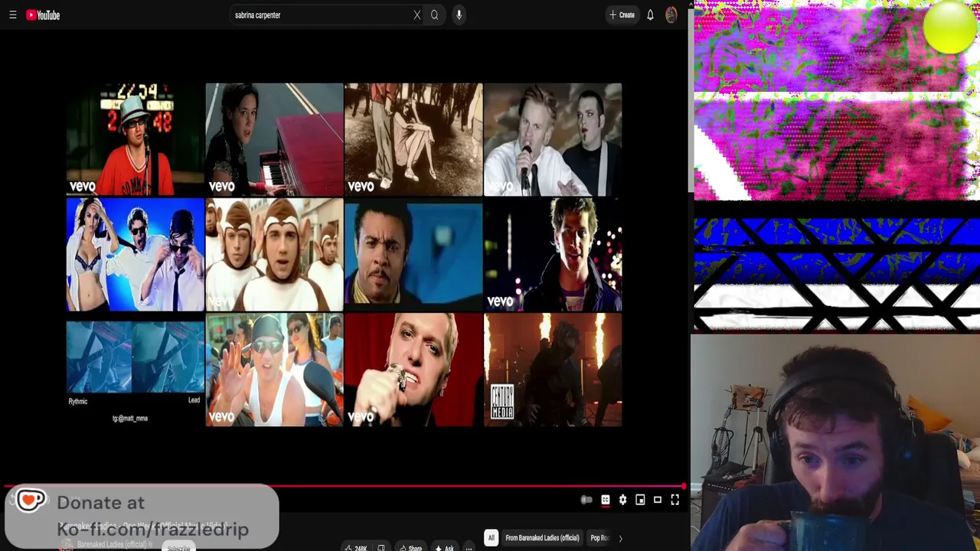
Task: Dislike the video
Action: [381, 548]
